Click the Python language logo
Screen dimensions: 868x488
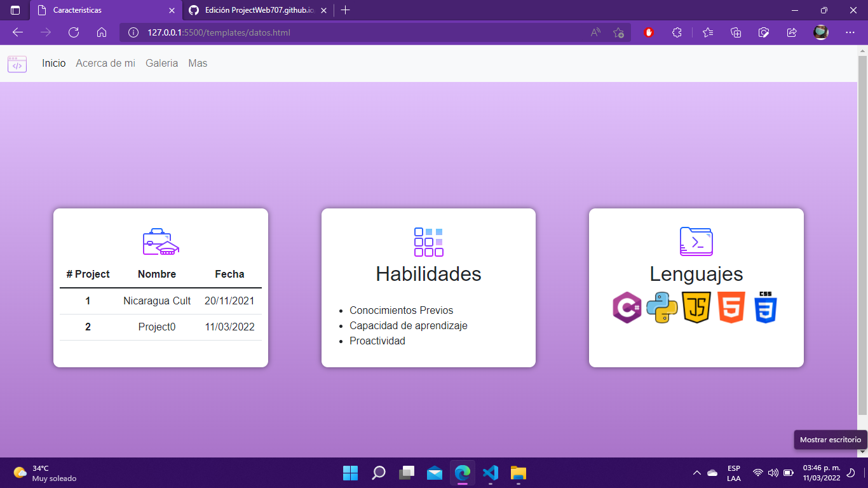coord(661,308)
